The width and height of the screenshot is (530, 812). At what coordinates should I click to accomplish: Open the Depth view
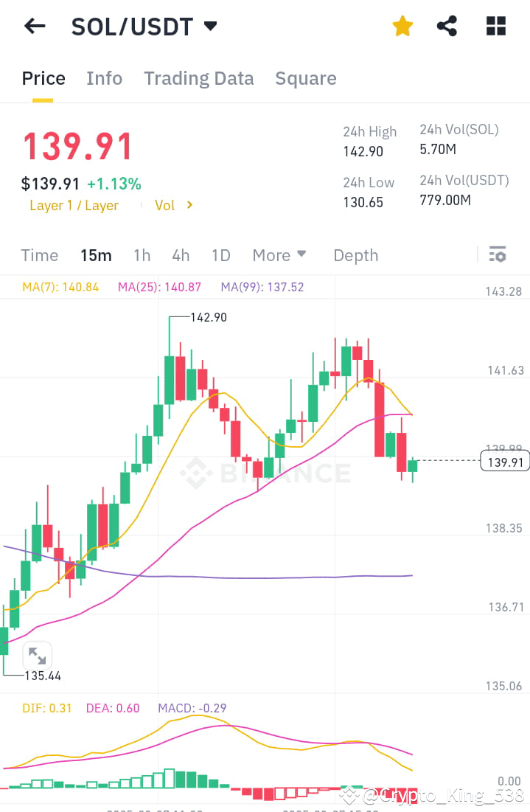[x=355, y=255]
